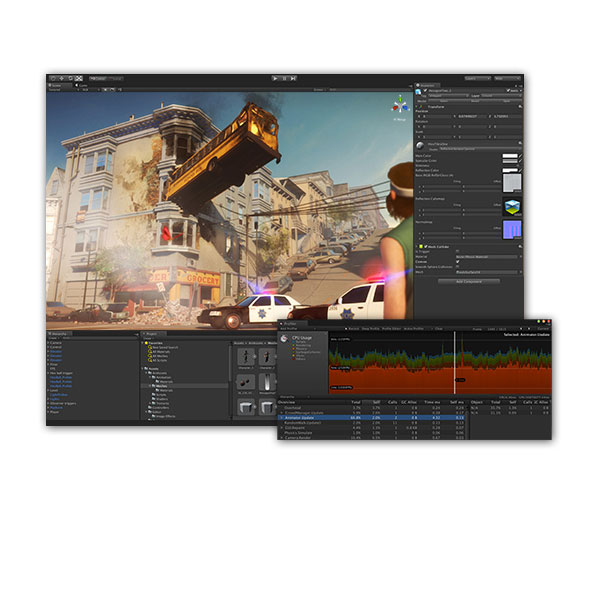Toggle the Convex checkbox in Mesh Collider
This screenshot has width=600, height=600.
click(x=458, y=262)
